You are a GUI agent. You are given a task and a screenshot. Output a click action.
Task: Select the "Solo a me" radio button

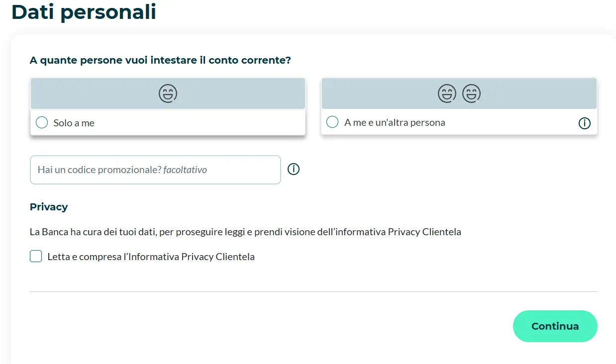(42, 123)
